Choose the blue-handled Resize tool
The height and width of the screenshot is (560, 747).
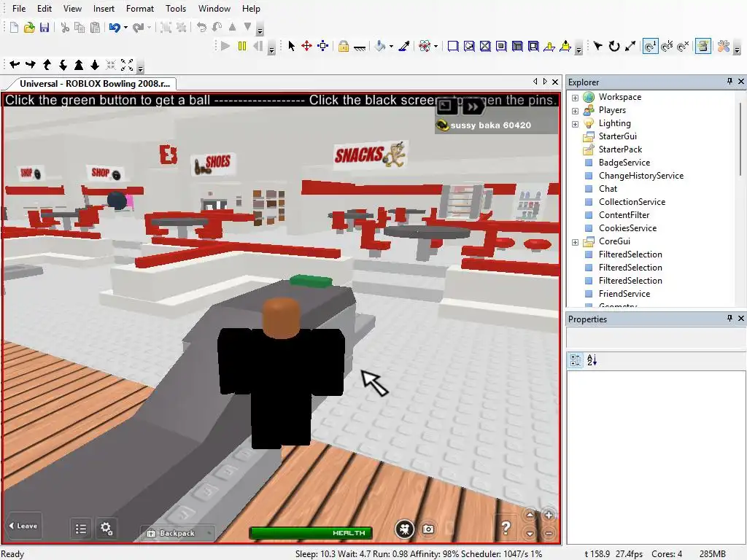323,46
